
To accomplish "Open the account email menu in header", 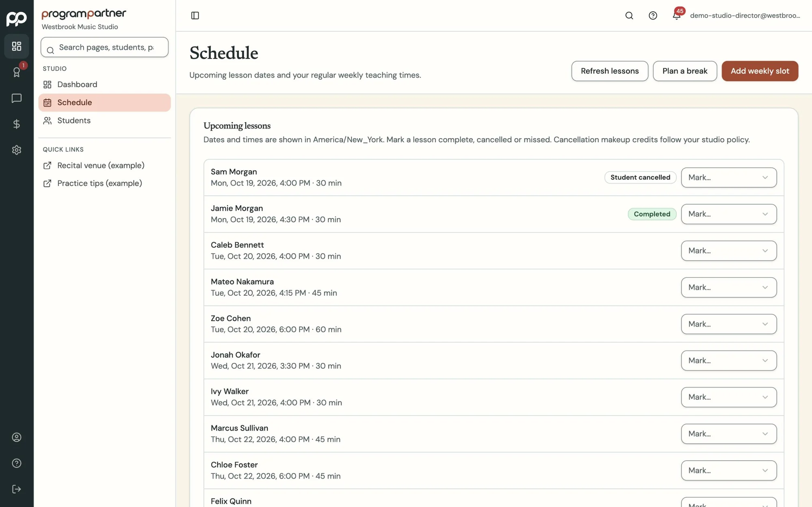I will pos(745,15).
